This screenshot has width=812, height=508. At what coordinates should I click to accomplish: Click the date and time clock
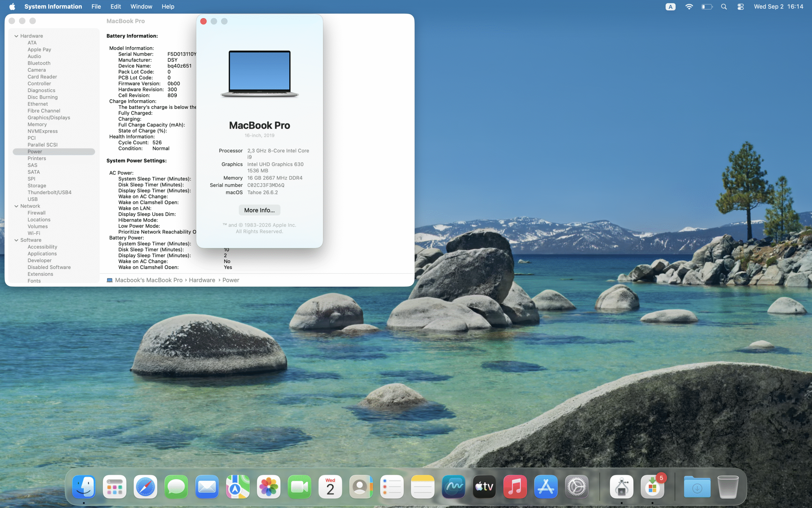coord(778,6)
